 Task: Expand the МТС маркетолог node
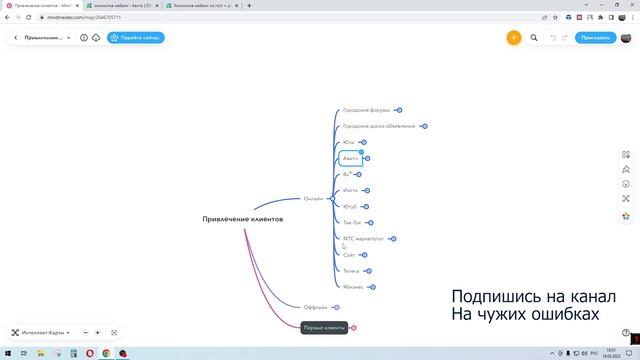point(393,239)
